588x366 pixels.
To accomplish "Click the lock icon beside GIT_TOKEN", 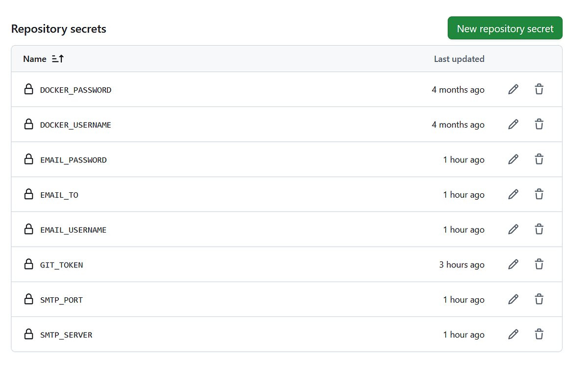I will (28, 264).
